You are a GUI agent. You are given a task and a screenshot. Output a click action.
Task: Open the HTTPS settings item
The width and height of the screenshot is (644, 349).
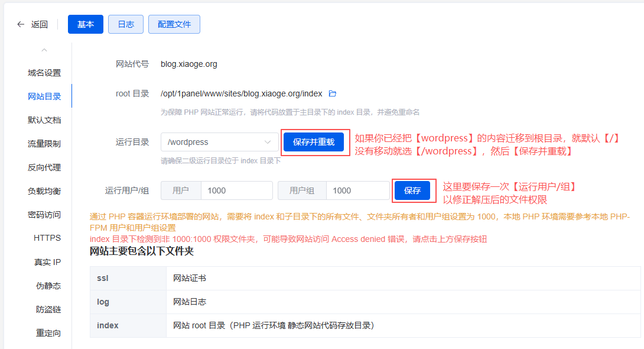pos(47,238)
